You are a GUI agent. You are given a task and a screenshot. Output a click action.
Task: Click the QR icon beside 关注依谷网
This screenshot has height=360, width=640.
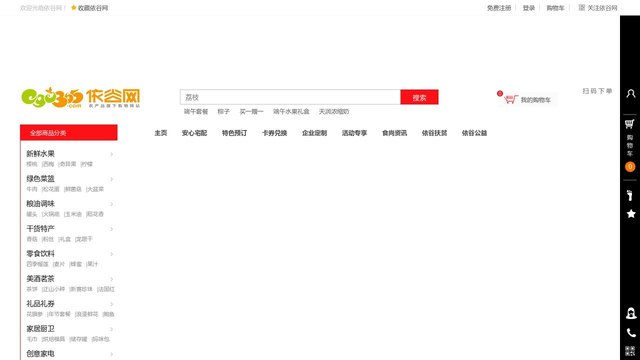click(582, 7)
